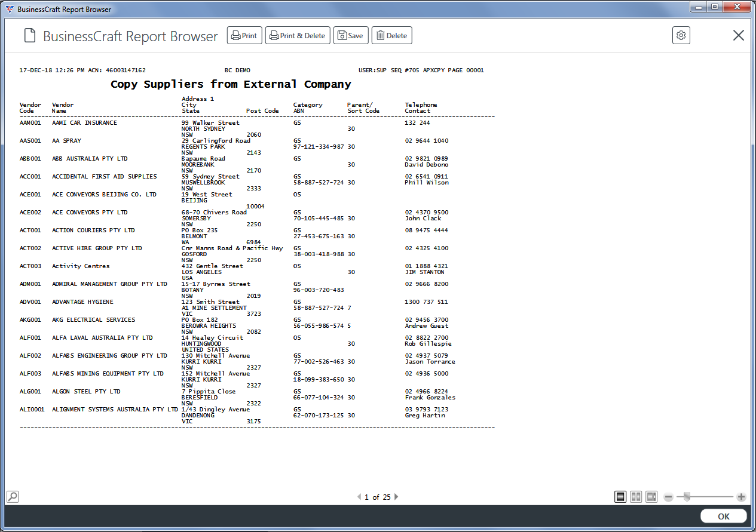This screenshot has width=756, height=532.
Task: Click vendor name Activity Centres
Action: click(81, 266)
